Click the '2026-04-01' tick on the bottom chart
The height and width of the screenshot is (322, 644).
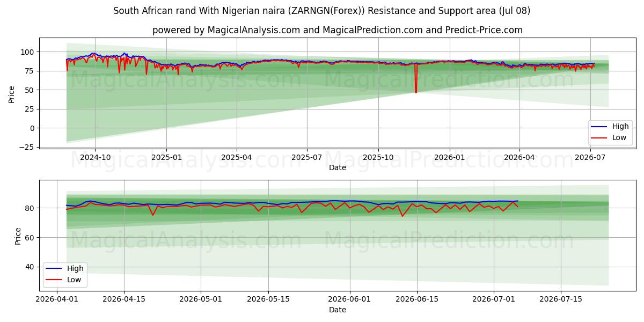[x=57, y=299]
